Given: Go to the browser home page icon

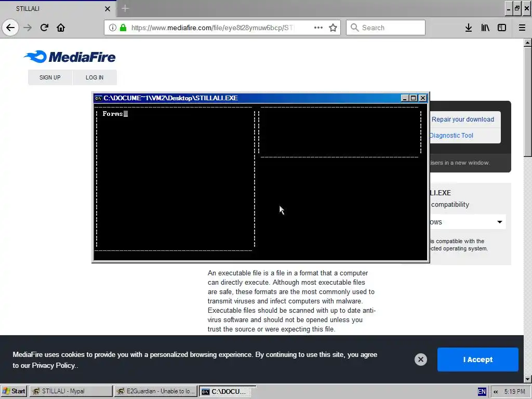Looking at the screenshot, I should click(x=61, y=28).
